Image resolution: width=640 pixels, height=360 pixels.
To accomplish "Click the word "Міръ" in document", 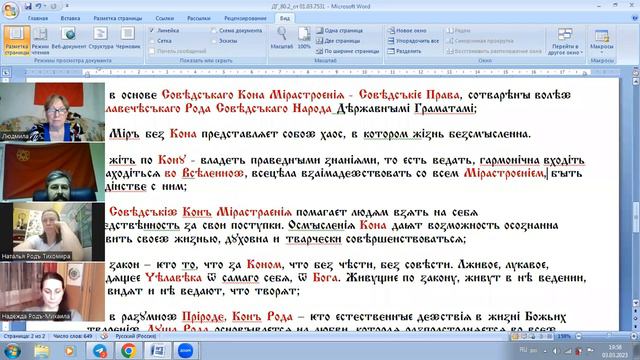I will tap(124, 134).
